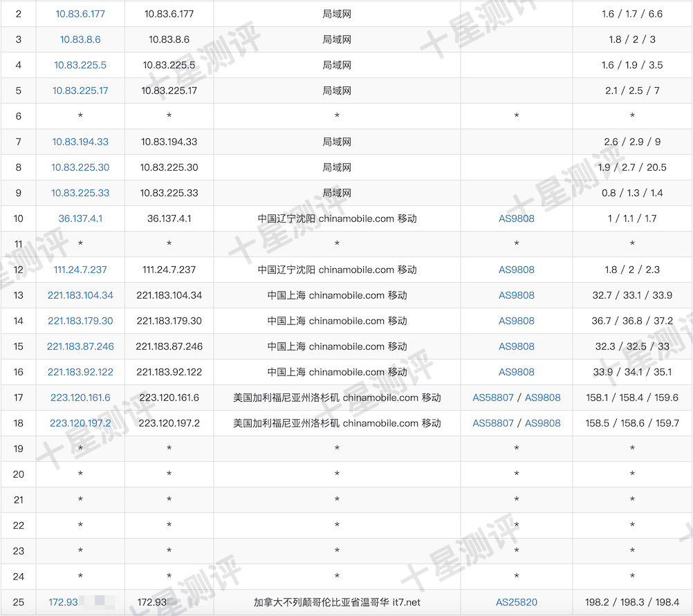This screenshot has width=693, height=616.
Task: Select the black non-linked 36.137.4.1 text
Action: (x=169, y=218)
